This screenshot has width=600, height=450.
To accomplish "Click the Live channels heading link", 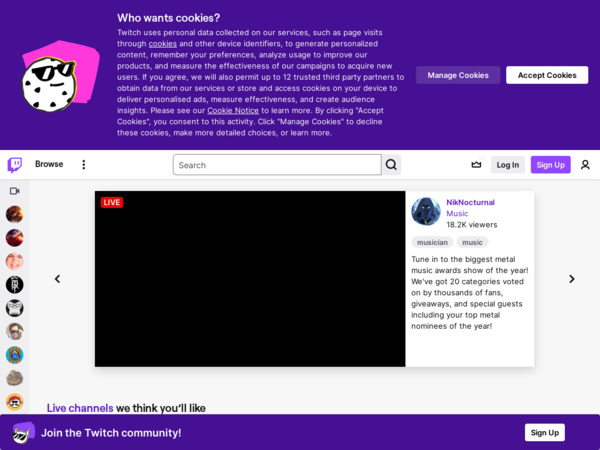I will click(80, 408).
